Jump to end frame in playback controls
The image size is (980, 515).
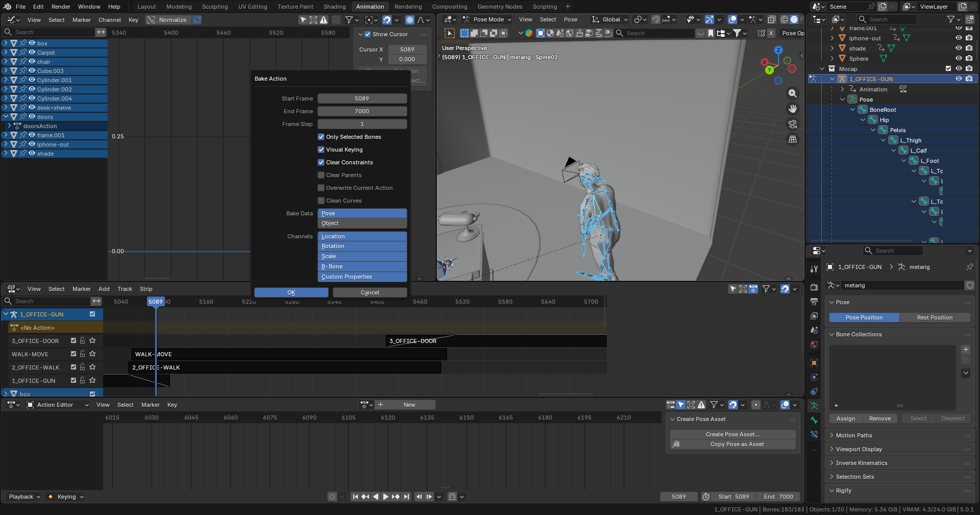click(x=406, y=497)
